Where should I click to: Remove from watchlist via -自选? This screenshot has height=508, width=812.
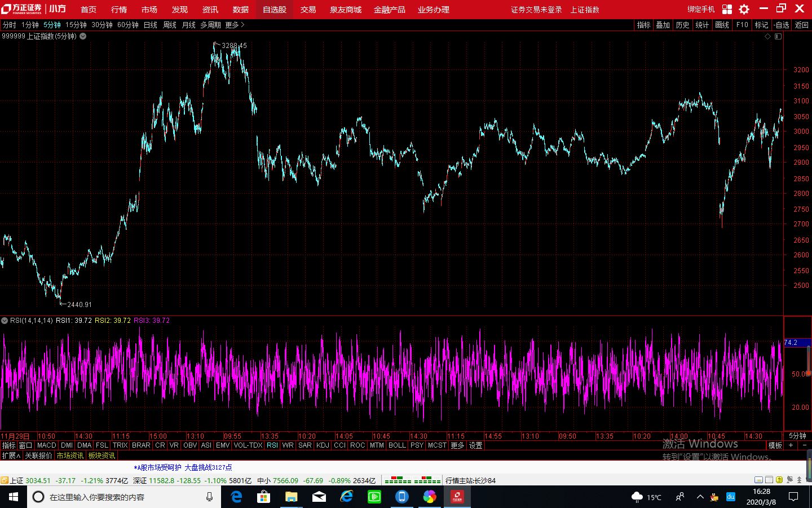click(x=781, y=25)
